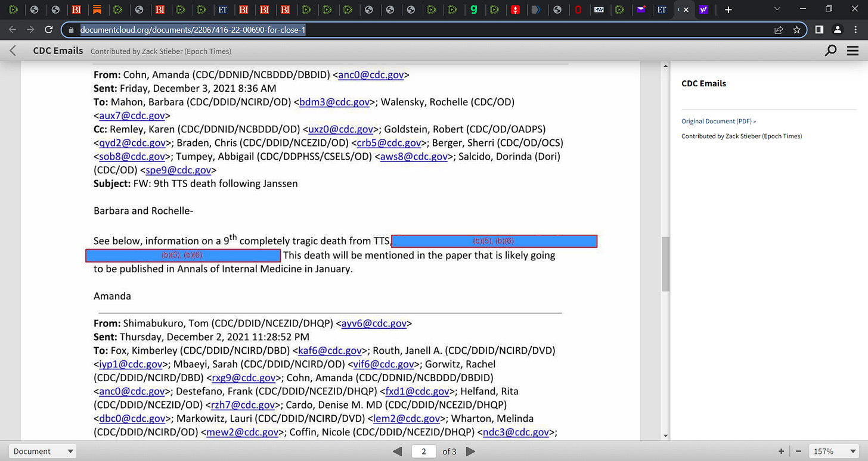Switch to the ET tab beside the mail tab
The image size is (868, 461).
point(662,10)
